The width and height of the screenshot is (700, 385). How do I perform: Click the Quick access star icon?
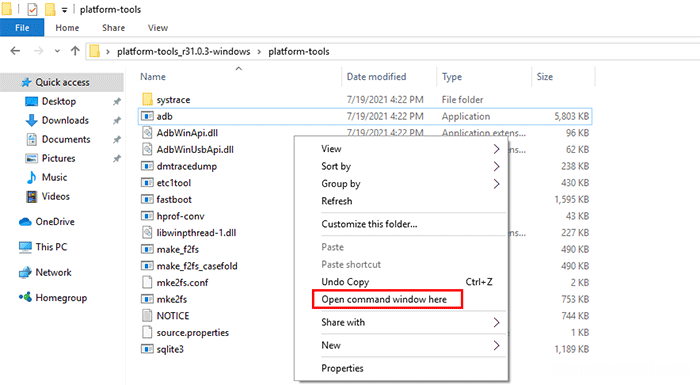[26, 82]
